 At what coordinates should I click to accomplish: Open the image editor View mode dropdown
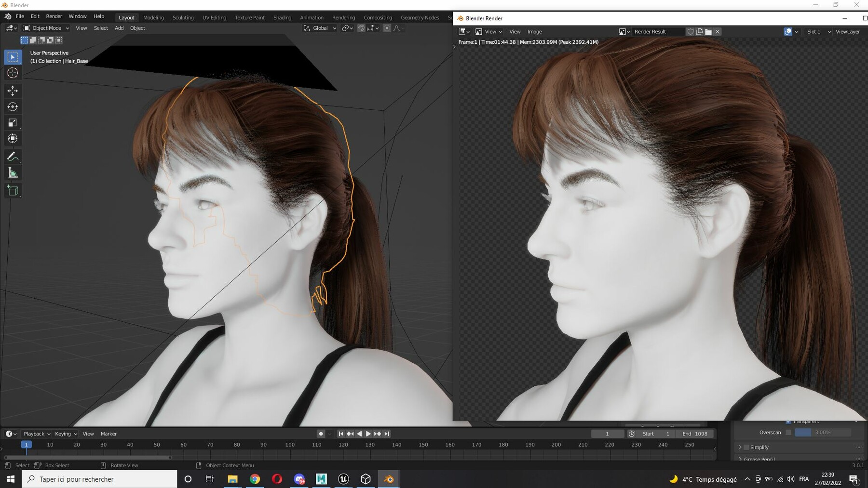click(489, 32)
